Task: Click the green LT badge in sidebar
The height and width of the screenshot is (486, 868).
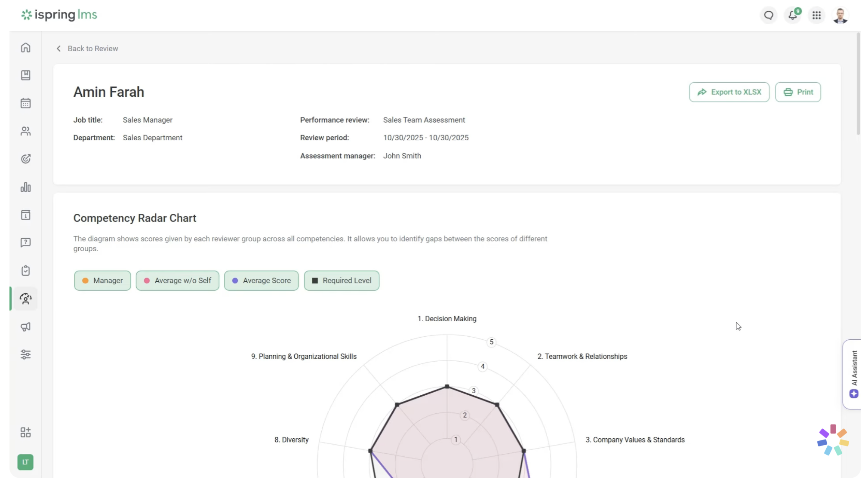Action: pyautogui.click(x=25, y=462)
